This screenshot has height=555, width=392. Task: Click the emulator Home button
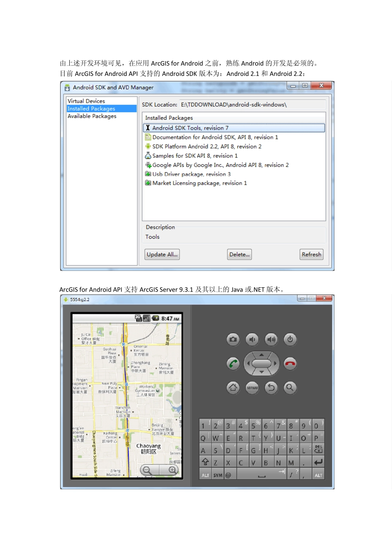click(233, 387)
